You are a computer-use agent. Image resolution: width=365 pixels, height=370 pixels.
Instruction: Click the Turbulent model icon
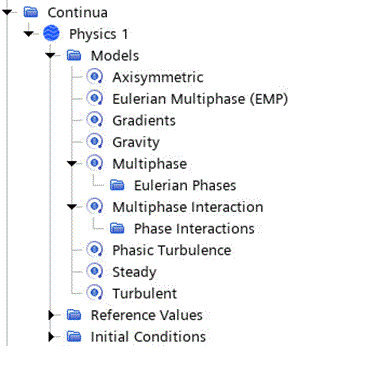tap(95, 293)
